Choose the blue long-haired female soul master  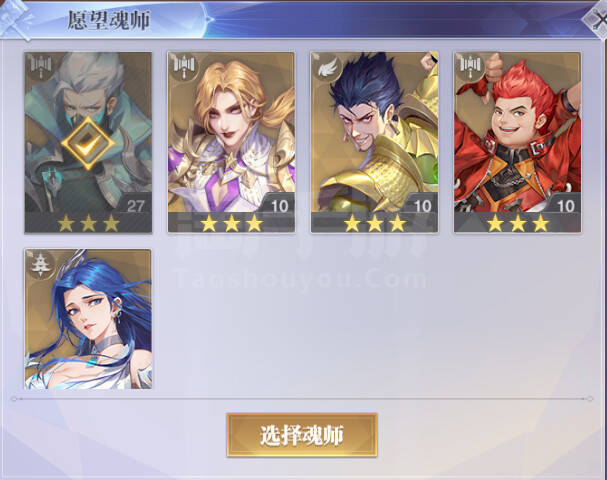click(x=88, y=319)
